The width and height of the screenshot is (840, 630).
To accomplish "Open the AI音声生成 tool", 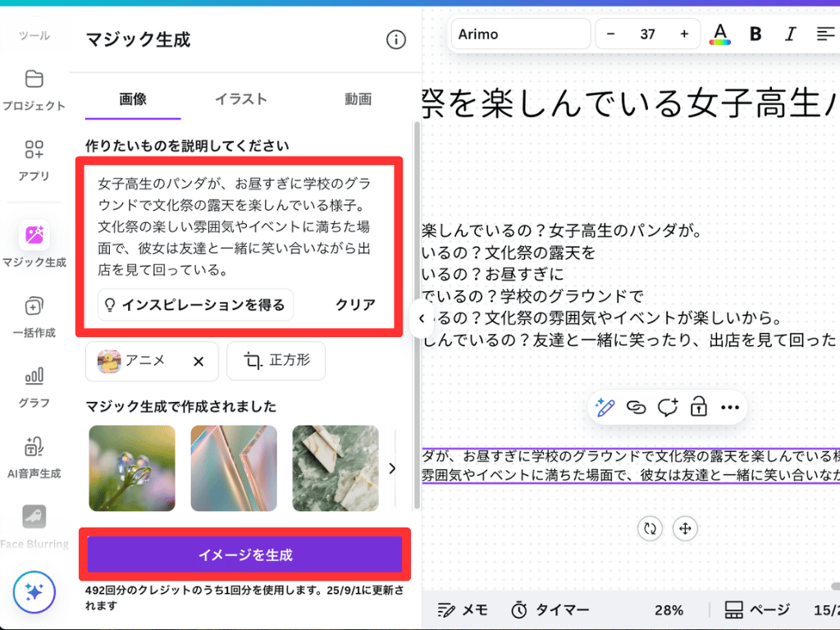I will coord(34,446).
